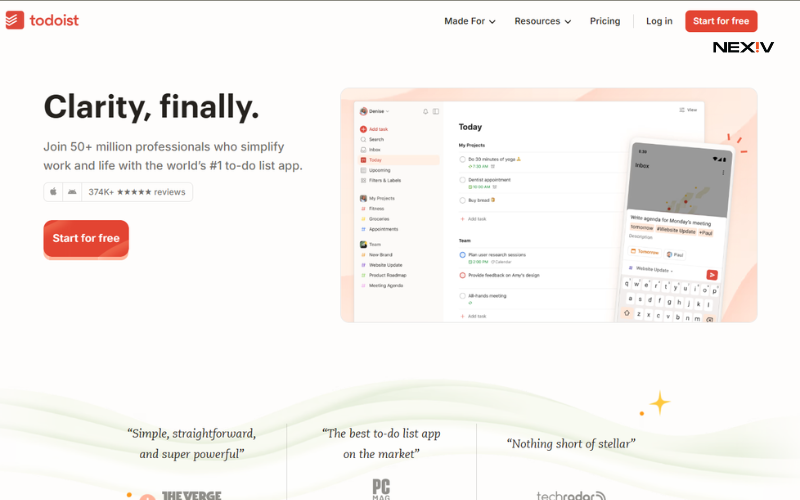This screenshot has width=800, height=500.
Task: Click the quote 'The best to-do list app on the market'
Action: [x=381, y=443]
